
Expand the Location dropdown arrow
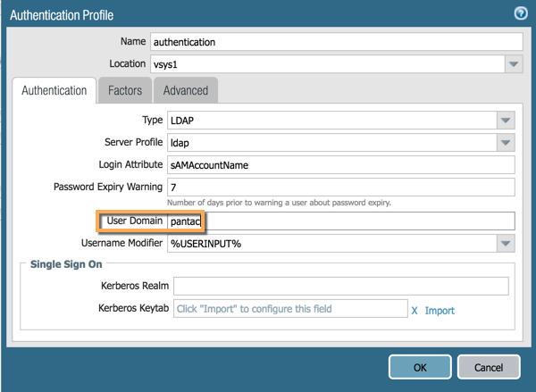513,64
